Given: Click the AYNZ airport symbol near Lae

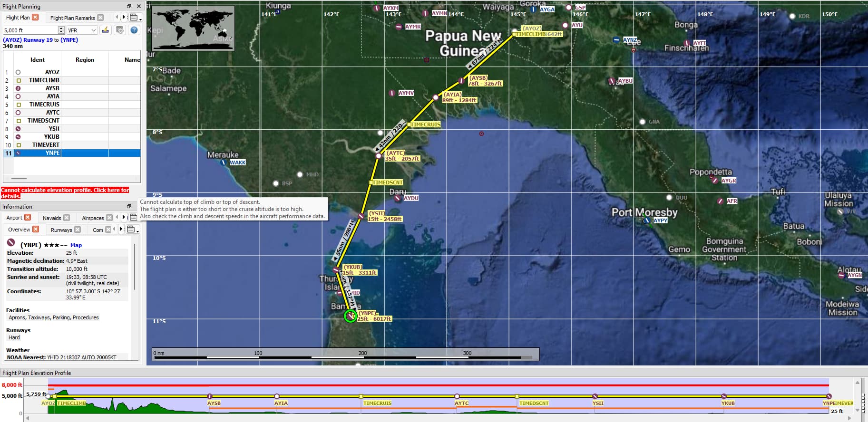Looking at the screenshot, I should tap(616, 40).
